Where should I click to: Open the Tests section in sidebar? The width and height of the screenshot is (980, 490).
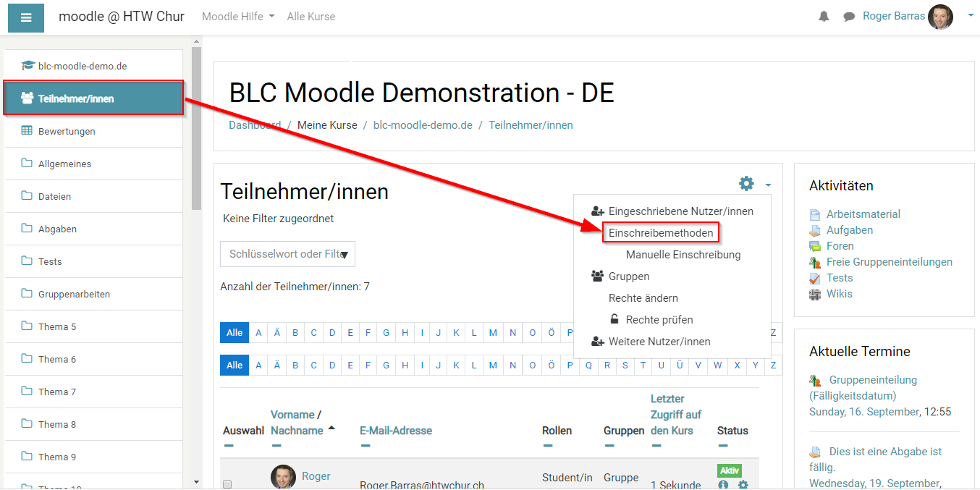pos(93,261)
